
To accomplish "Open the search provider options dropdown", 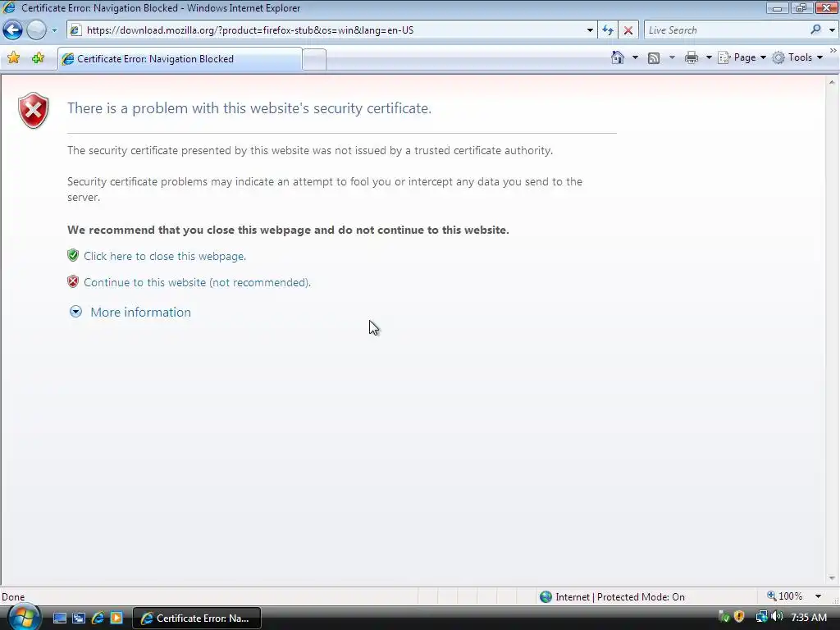I will (832, 30).
